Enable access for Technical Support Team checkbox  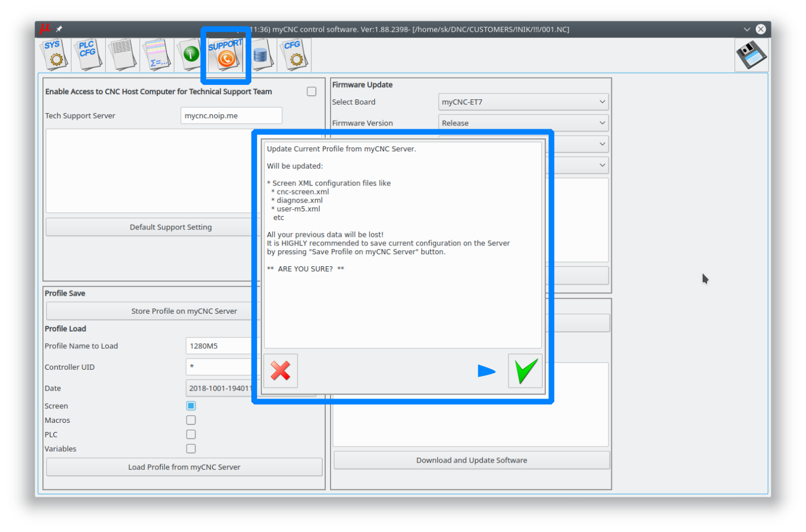click(311, 91)
